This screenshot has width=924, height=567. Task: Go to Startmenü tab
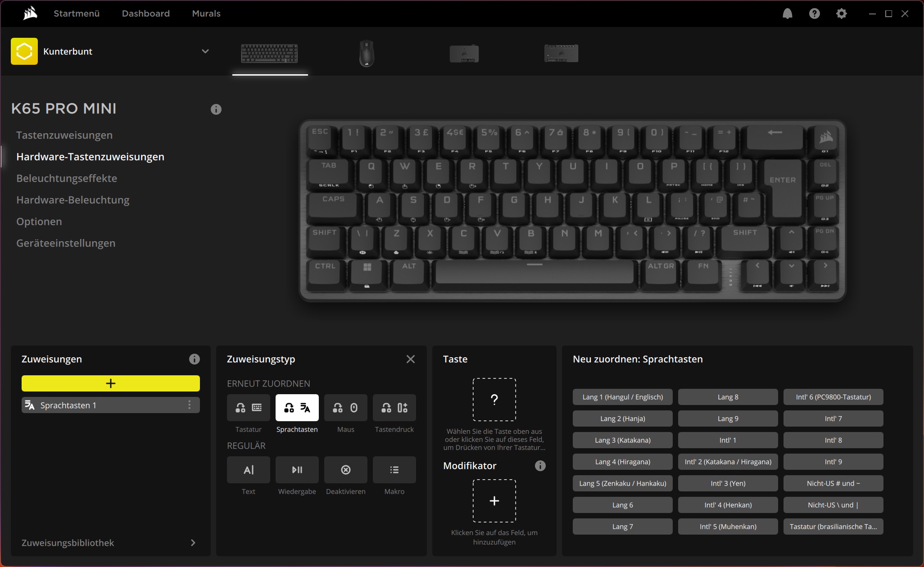pyautogui.click(x=77, y=13)
